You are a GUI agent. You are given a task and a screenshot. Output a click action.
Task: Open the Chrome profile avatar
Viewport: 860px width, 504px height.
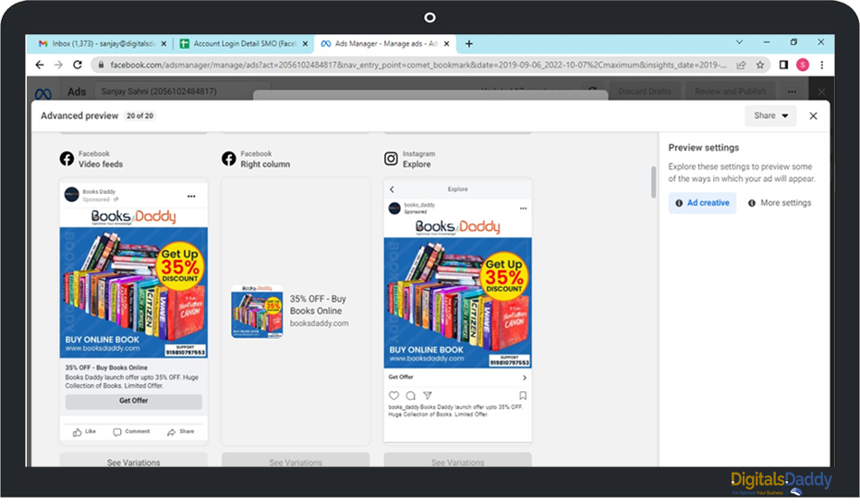803,65
